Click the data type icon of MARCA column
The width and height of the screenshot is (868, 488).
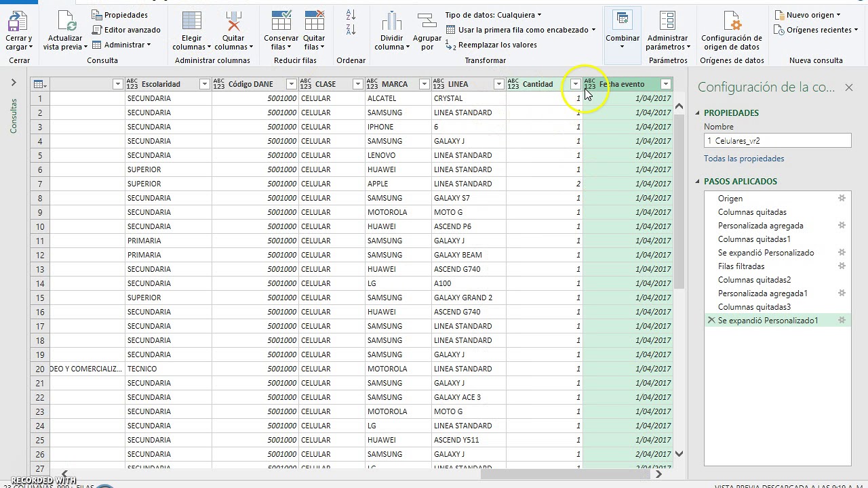[x=372, y=84]
